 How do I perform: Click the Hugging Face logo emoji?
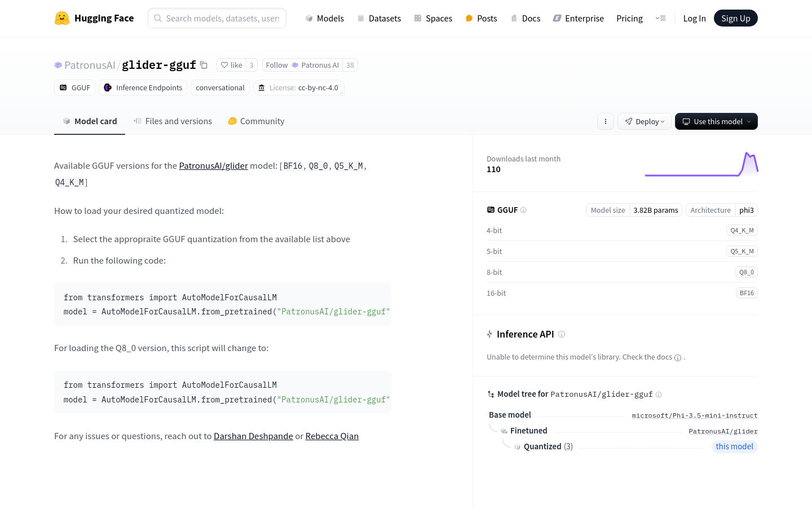click(62, 18)
